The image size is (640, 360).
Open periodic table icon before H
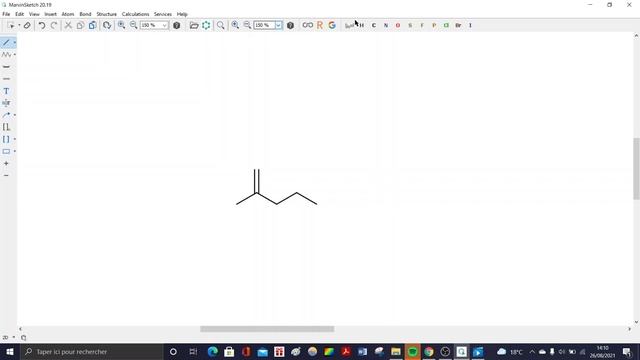pyautogui.click(x=349, y=25)
